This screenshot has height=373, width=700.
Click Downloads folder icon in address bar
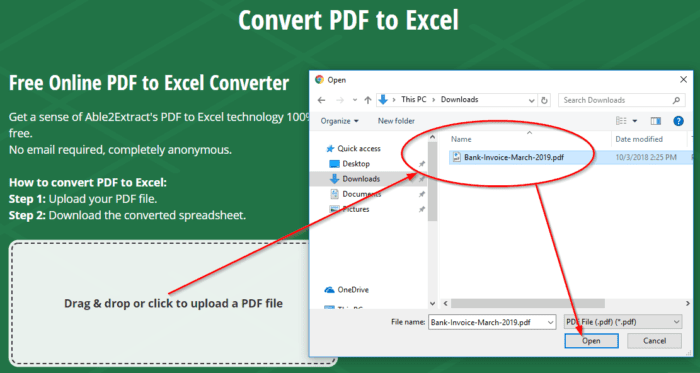383,100
